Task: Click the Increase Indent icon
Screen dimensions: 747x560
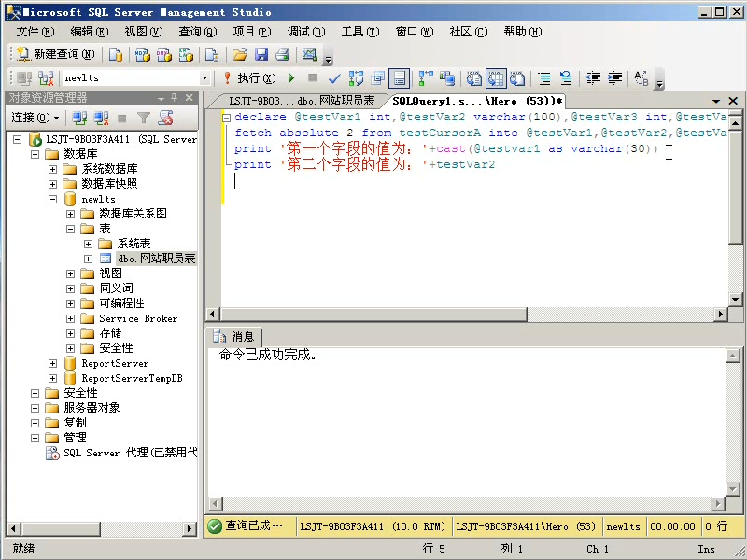Action: [614, 78]
